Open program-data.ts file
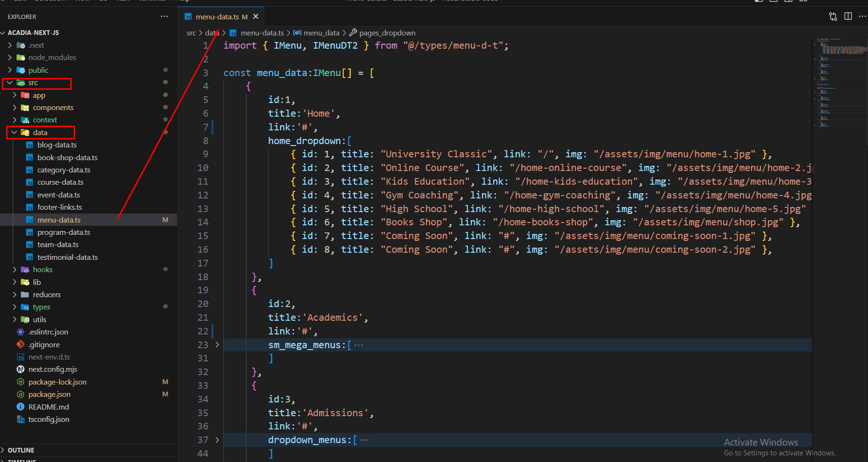This screenshot has width=868, height=462. (64, 232)
